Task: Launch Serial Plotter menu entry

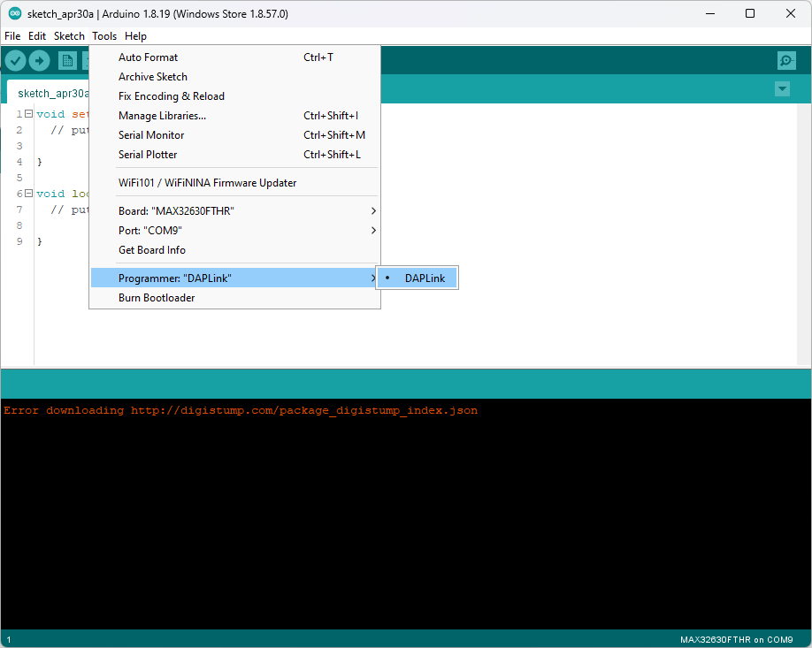Action: click(235, 155)
